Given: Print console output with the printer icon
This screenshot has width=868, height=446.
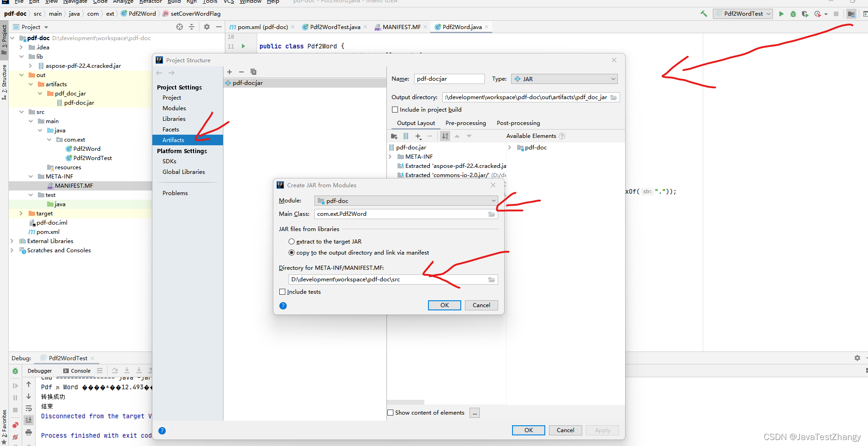Looking at the screenshot, I should (29, 432).
